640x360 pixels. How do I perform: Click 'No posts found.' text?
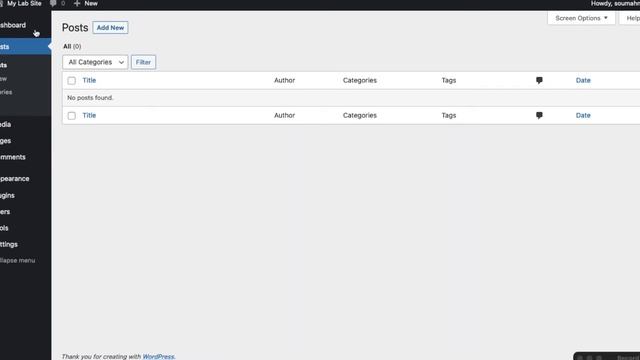click(90, 98)
